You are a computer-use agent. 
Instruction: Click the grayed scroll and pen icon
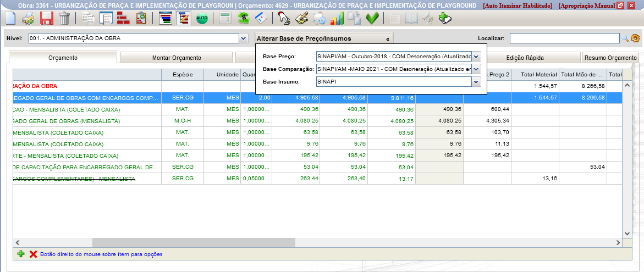[x=427, y=19]
